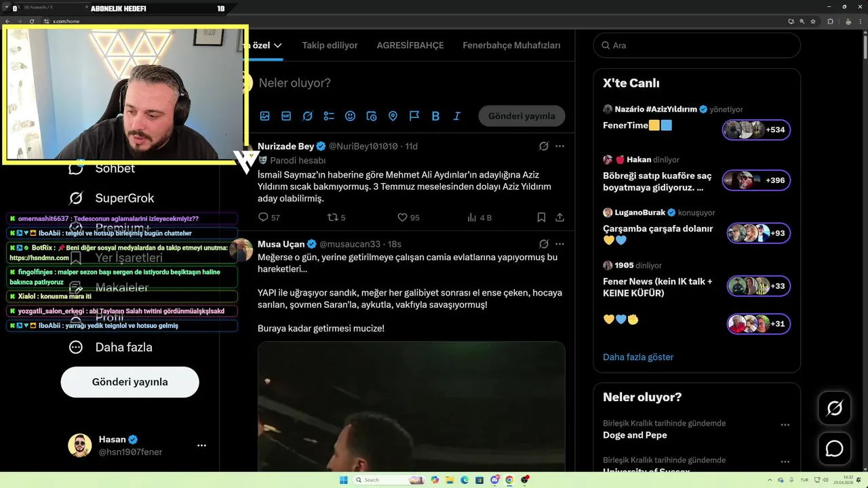The width and height of the screenshot is (868, 488).
Task: Open Sohbet in the sidebar
Action: [102, 168]
